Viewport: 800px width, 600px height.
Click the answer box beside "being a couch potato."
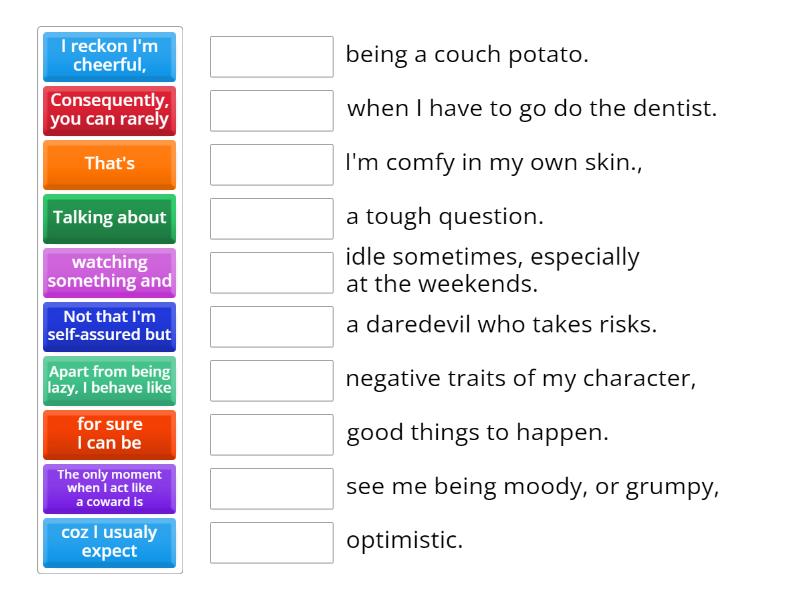(x=271, y=57)
